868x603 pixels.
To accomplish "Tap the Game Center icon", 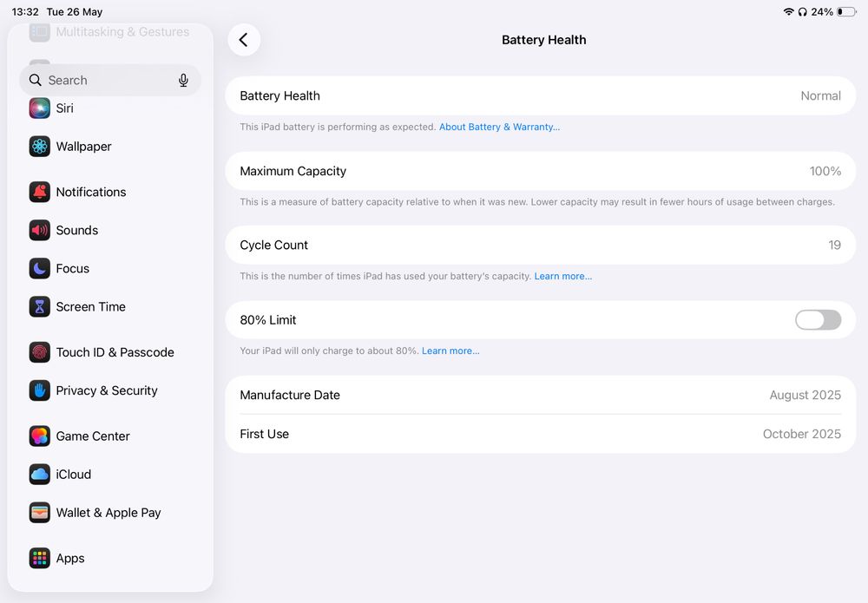I will [x=39, y=436].
